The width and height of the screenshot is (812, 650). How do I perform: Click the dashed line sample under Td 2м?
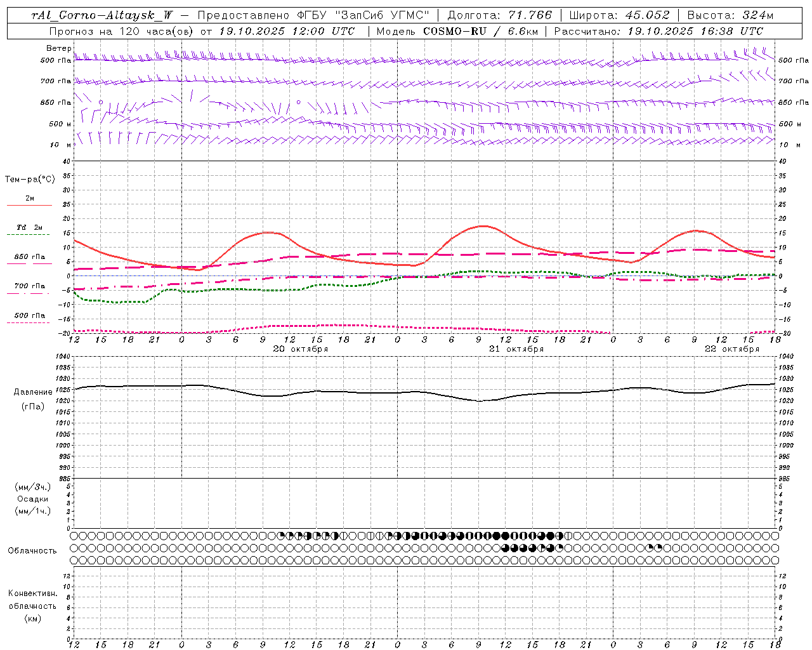[28, 235]
